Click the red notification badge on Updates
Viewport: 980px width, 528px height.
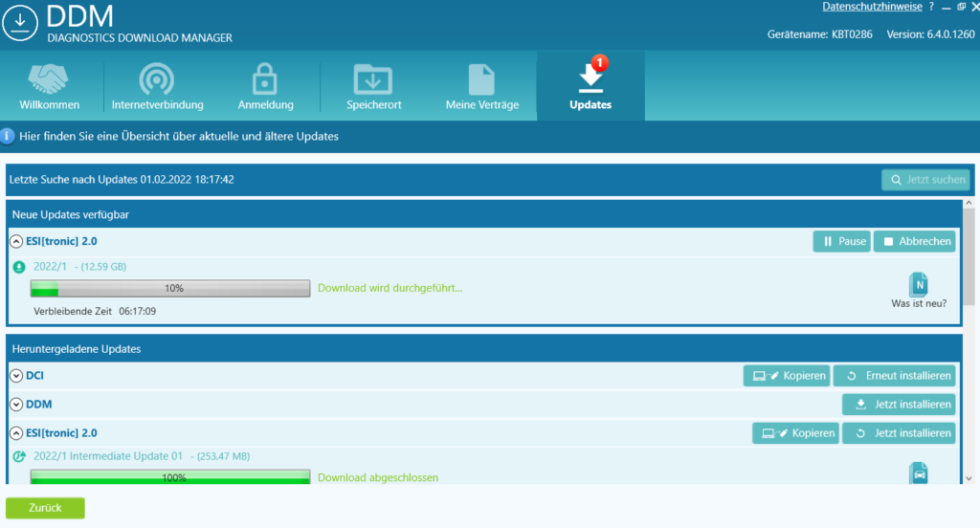(600, 62)
